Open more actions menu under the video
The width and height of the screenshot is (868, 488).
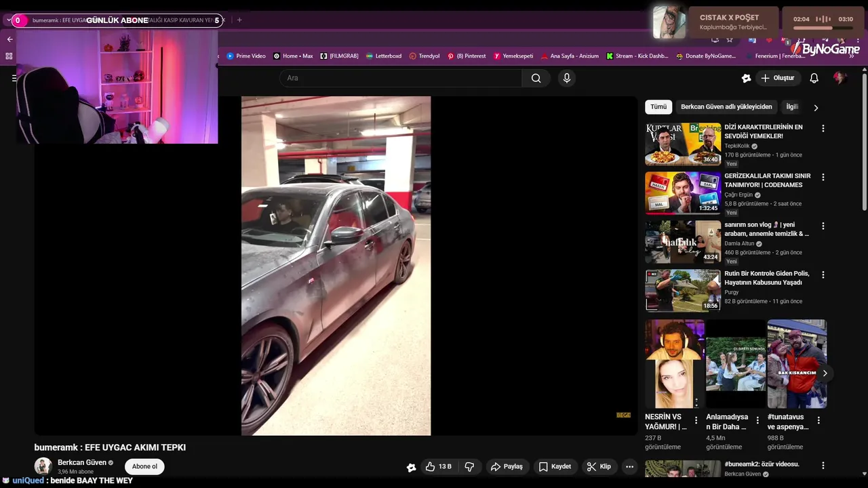point(629,466)
